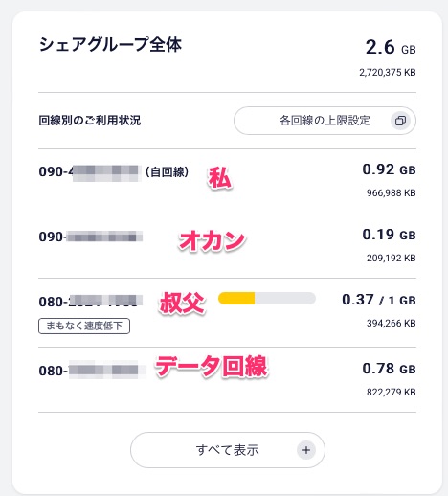Click the 0.92 GB usage value

pos(389,169)
